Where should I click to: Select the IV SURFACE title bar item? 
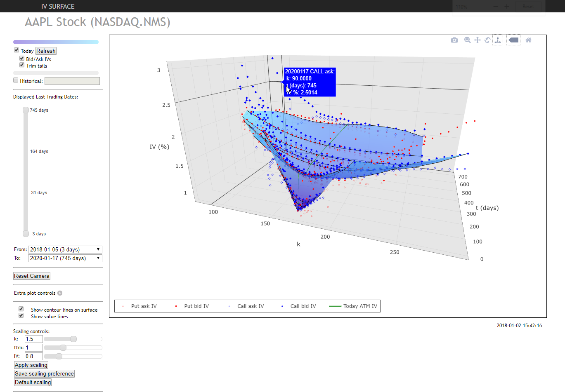click(57, 6)
